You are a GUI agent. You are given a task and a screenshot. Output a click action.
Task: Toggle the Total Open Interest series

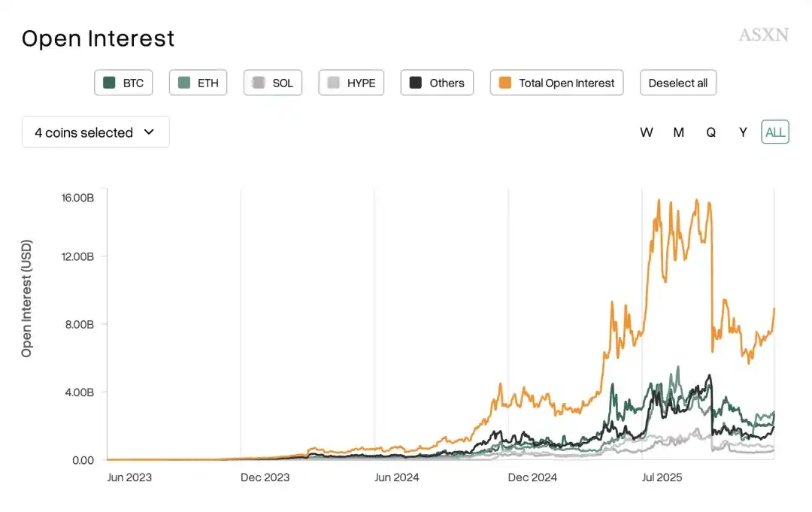click(556, 83)
